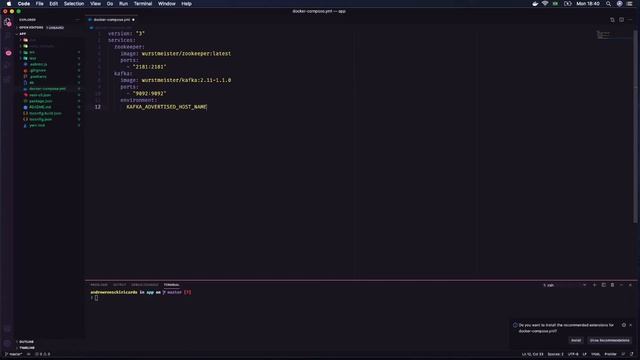This screenshot has width=640, height=360.
Task: Switch to the DEBUG CONSOLE tab
Action: (x=145, y=285)
